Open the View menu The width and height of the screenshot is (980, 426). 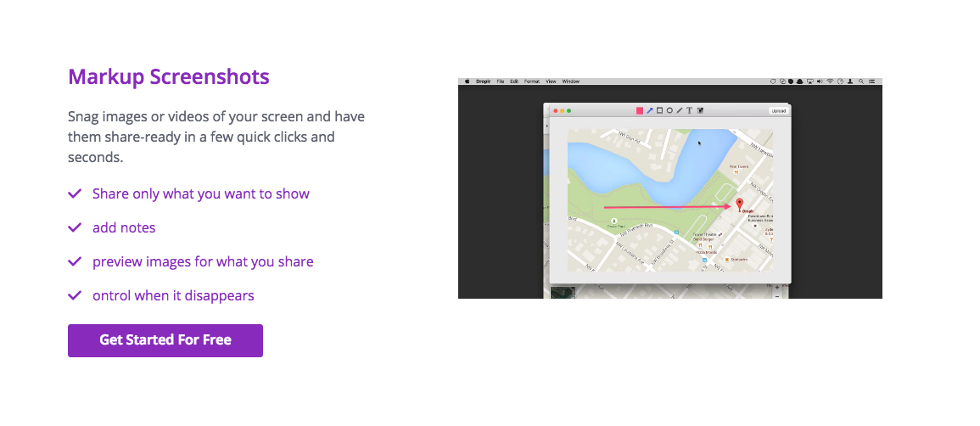tap(551, 81)
